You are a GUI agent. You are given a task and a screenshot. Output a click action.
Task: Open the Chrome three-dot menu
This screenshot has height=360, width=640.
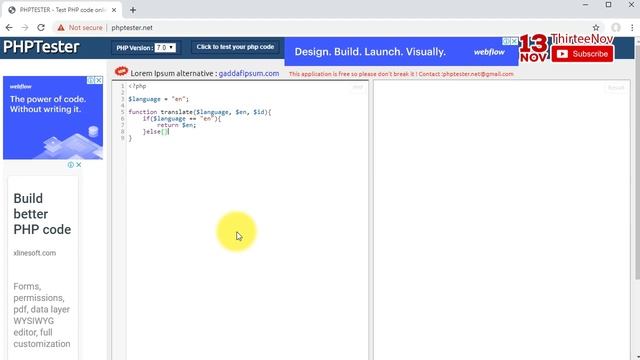(632, 27)
